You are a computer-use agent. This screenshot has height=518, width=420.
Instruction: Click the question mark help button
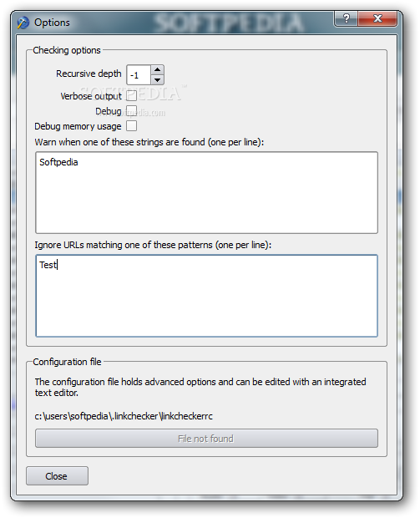346,18
